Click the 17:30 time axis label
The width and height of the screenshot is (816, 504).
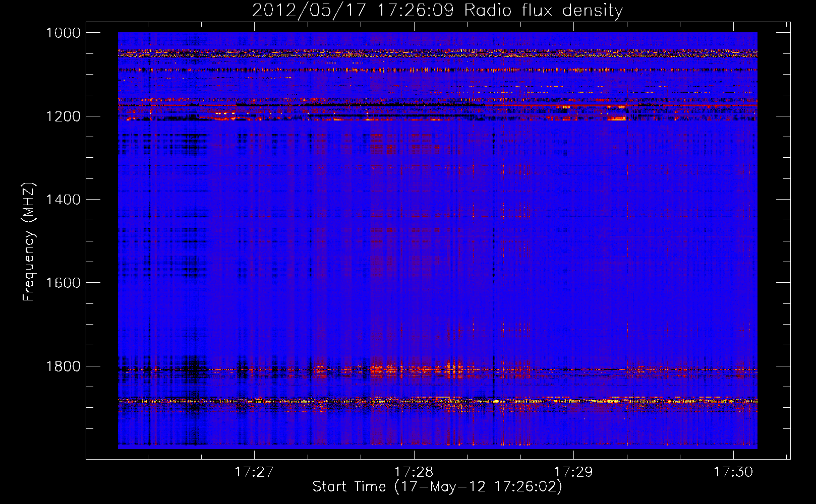(733, 472)
